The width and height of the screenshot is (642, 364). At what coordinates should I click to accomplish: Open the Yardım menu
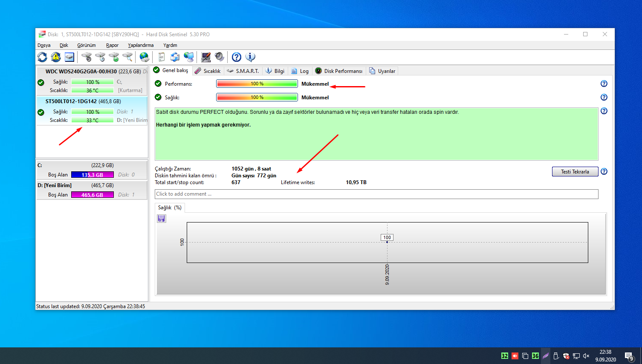170,45
